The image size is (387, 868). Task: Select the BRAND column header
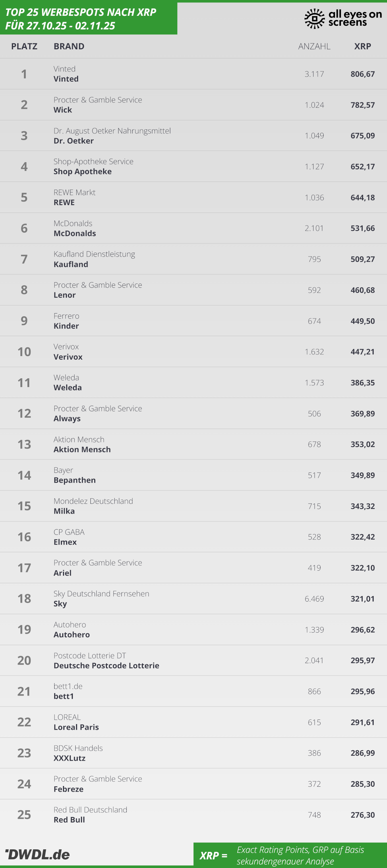(69, 46)
